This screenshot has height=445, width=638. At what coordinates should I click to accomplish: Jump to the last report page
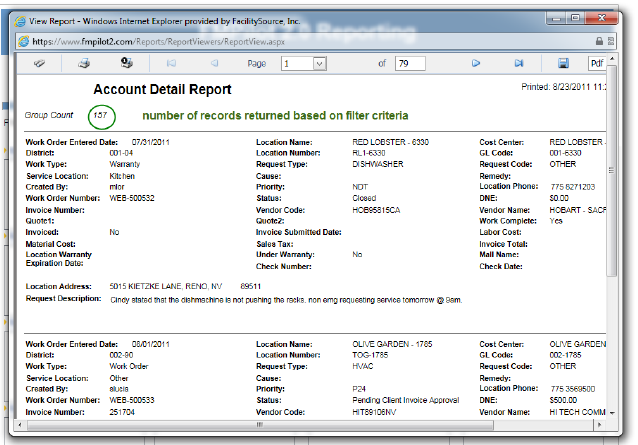tap(518, 63)
